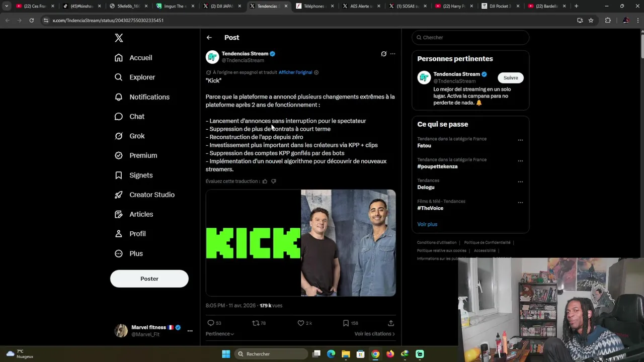The image size is (644, 362).
Task: Open the photo of two men
Action: [348, 243]
